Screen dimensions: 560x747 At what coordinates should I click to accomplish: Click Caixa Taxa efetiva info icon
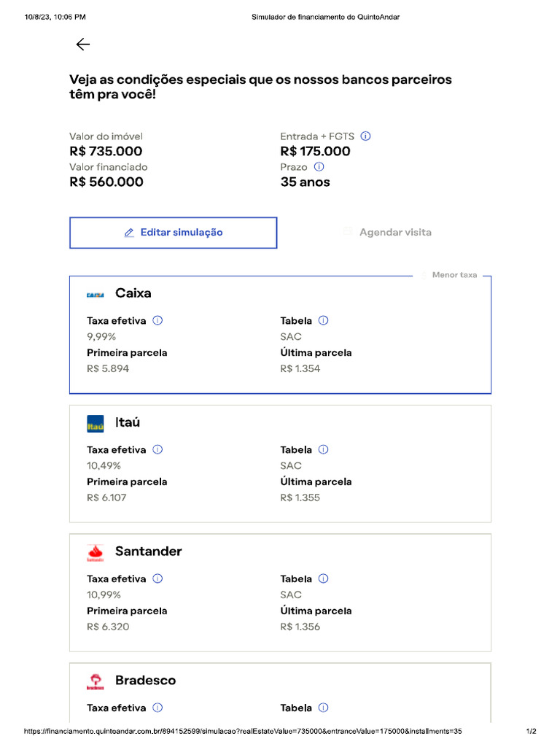pos(157,320)
